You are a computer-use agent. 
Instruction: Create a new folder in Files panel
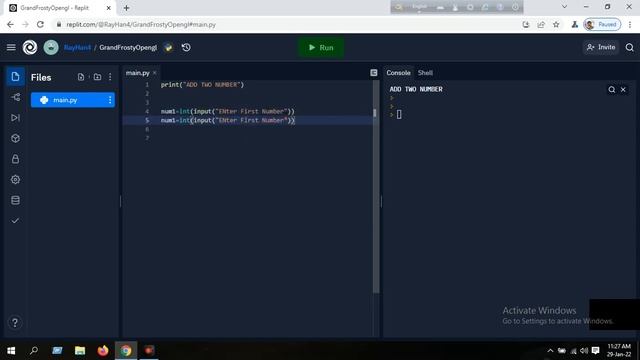point(97,77)
